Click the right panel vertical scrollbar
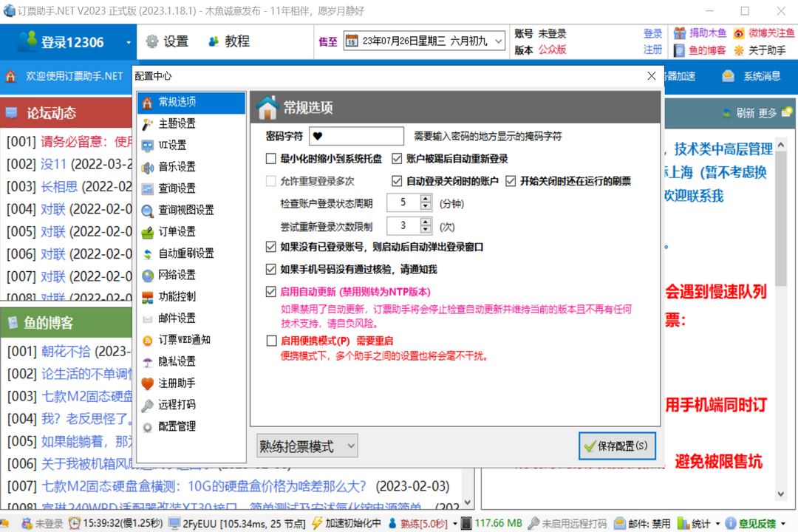 [x=781, y=318]
